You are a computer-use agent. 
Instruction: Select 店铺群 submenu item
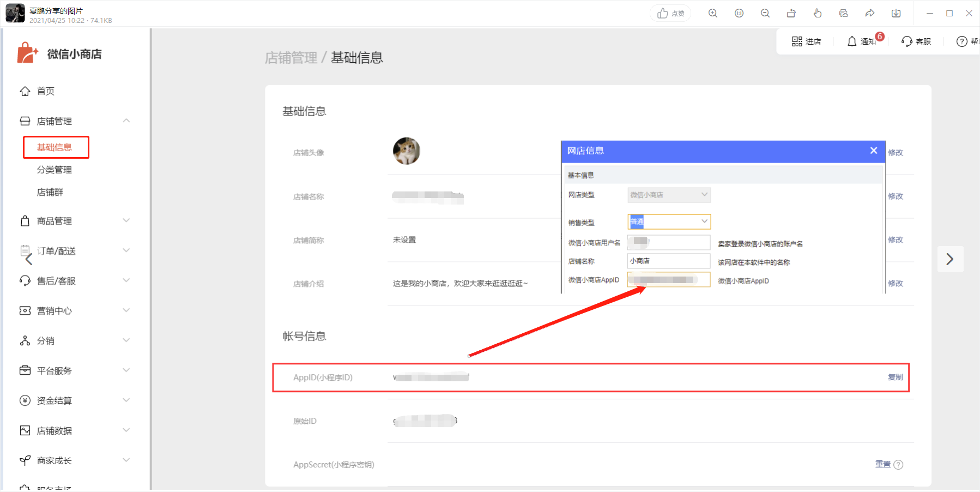pyautogui.click(x=50, y=192)
